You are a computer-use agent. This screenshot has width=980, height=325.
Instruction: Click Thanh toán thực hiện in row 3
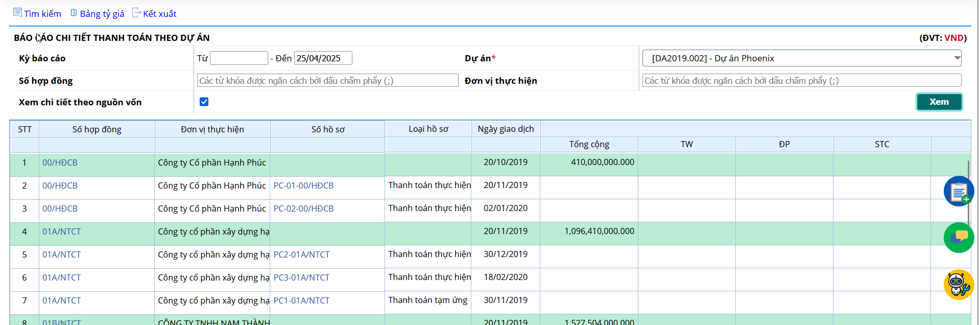pyautogui.click(x=429, y=208)
